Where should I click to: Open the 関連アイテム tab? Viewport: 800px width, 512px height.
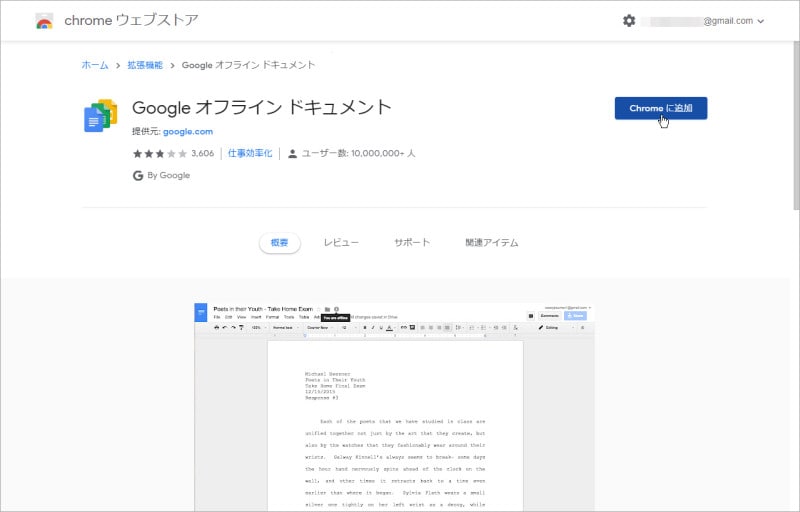(x=492, y=243)
